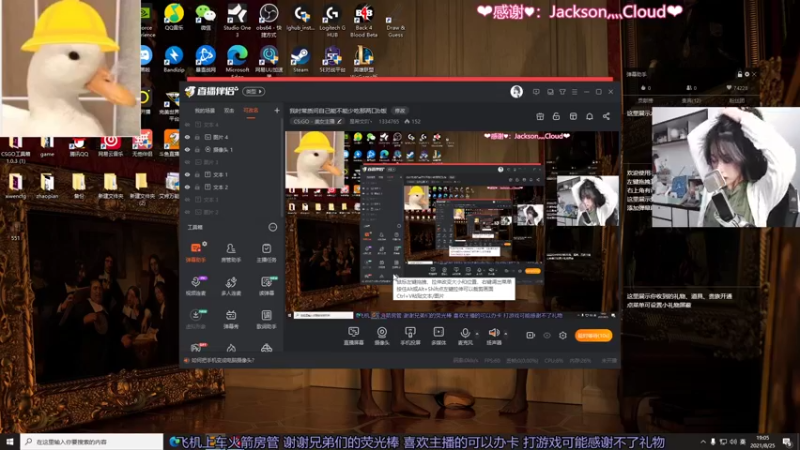Image resolution: width=800 pixels, height=450 pixels.
Task: Click the 修改 button beside stream title
Action: 399,110
